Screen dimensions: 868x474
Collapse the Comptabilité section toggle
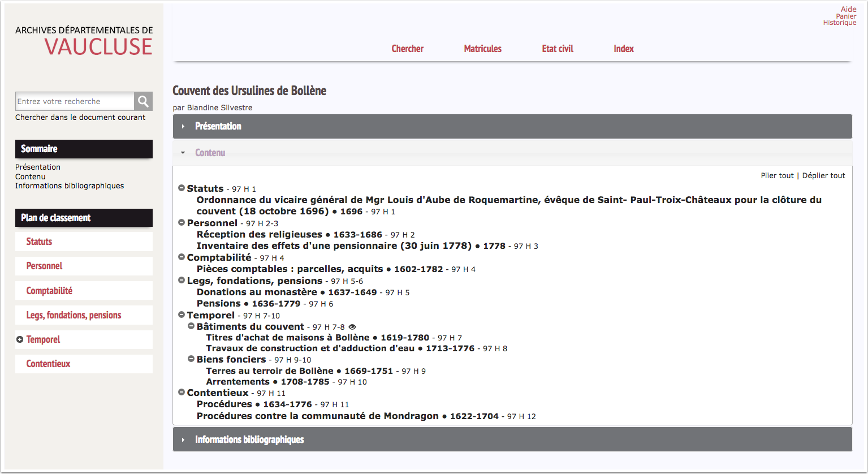click(x=182, y=257)
